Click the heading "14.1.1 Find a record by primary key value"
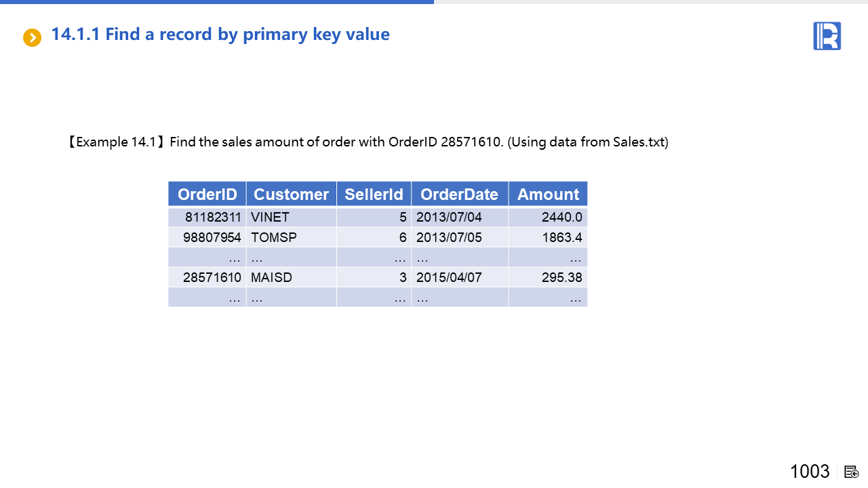This screenshot has height=488, width=868. (x=220, y=35)
